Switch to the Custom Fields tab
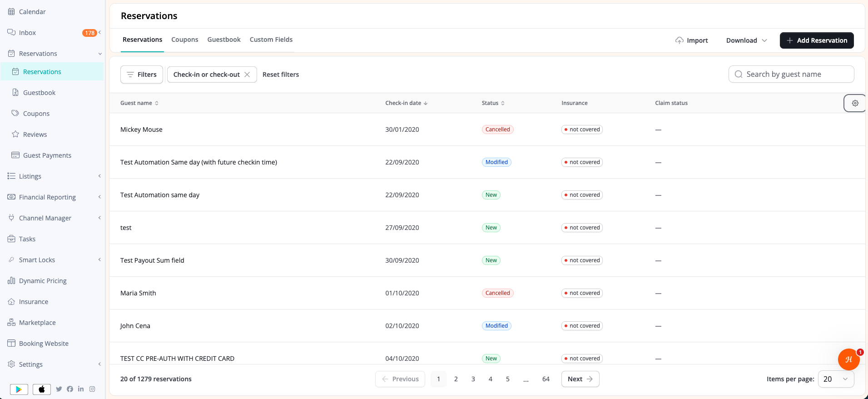The height and width of the screenshot is (399, 868). [271, 40]
